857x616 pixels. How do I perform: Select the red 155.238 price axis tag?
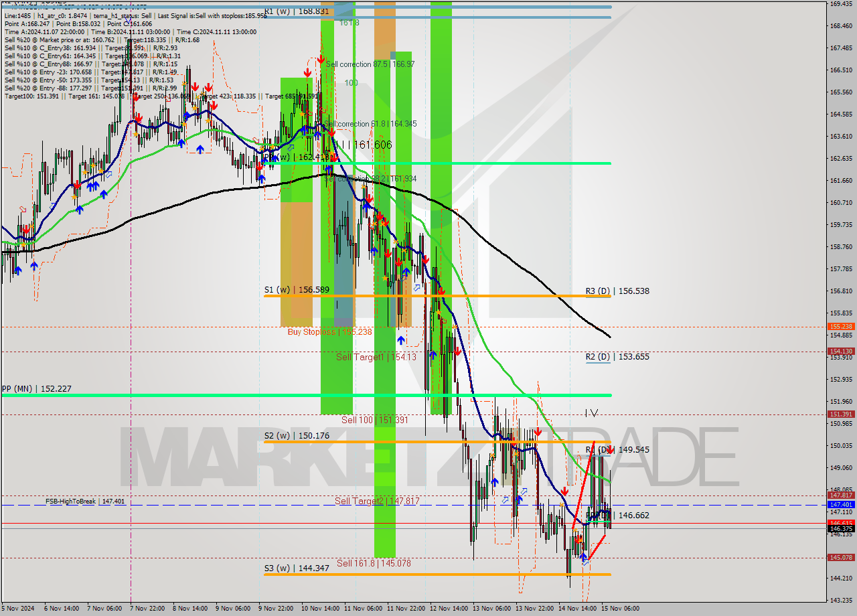(841, 327)
